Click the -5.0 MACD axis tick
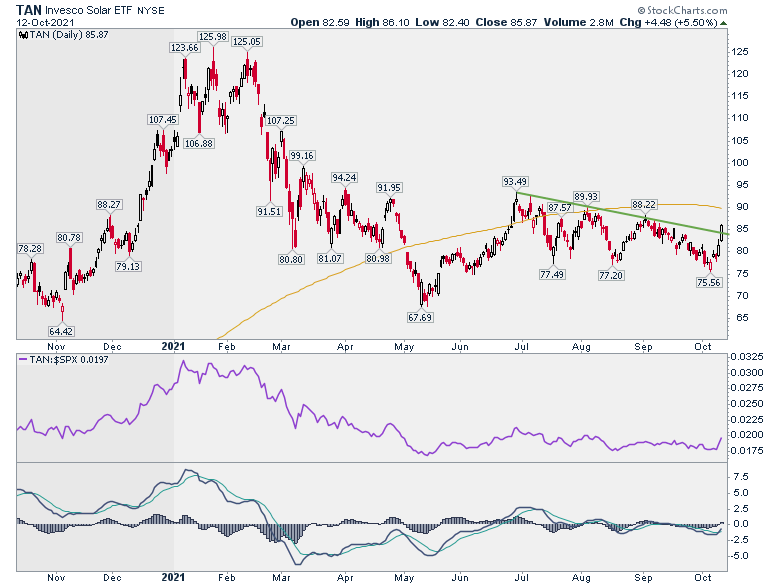This screenshot has width=780, height=586. (738, 556)
